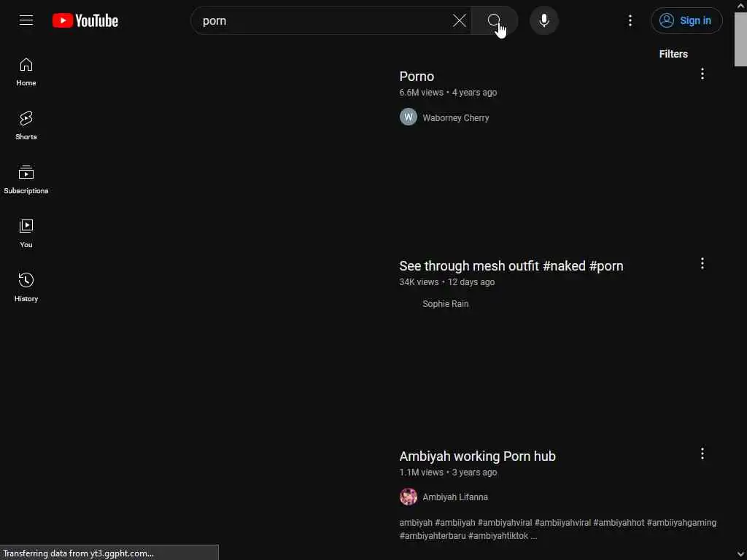Open video titled Porno
Screen dimensions: 747x560
417,76
